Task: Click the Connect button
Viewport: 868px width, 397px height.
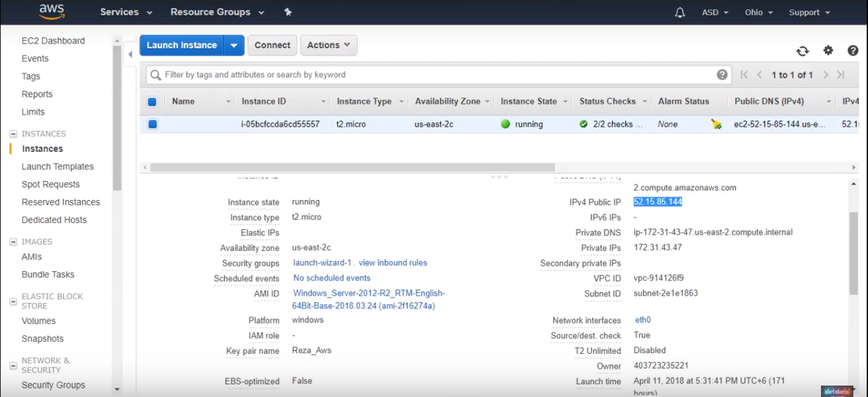Action: 272,45
